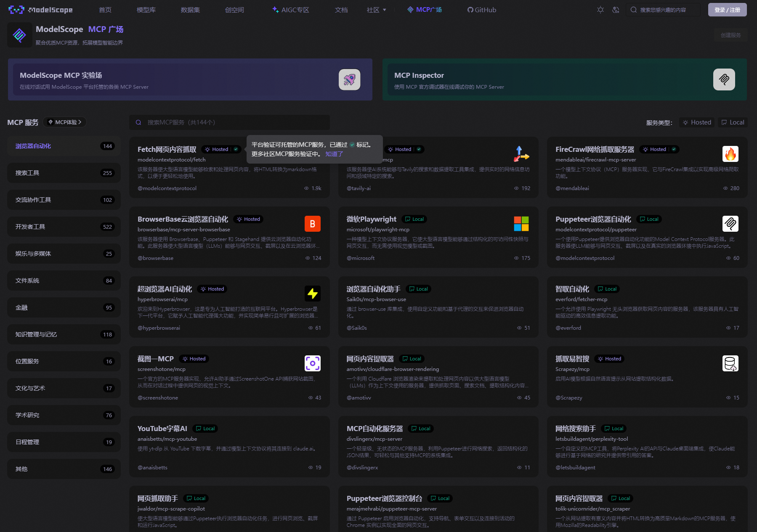The width and height of the screenshot is (757, 532).
Task: Go to 首页 in top navigation
Action: point(105,10)
